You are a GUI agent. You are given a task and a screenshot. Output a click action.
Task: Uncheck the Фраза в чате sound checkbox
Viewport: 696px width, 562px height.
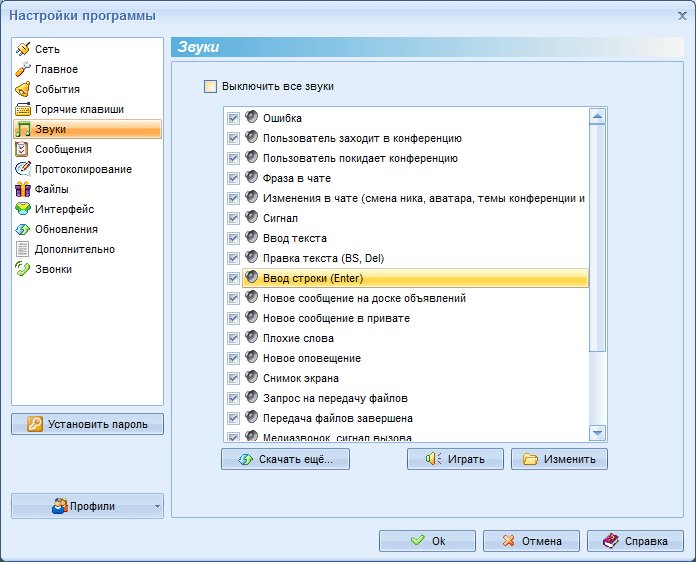[234, 178]
